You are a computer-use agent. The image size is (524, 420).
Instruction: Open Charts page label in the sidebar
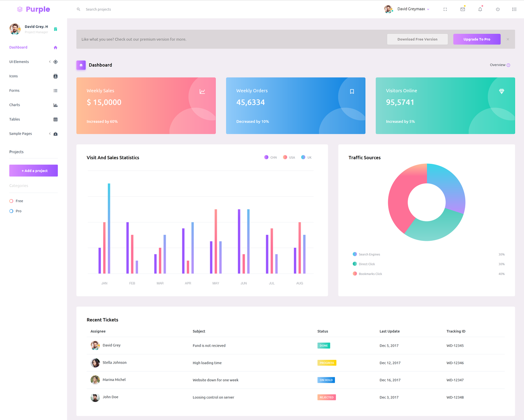15,105
